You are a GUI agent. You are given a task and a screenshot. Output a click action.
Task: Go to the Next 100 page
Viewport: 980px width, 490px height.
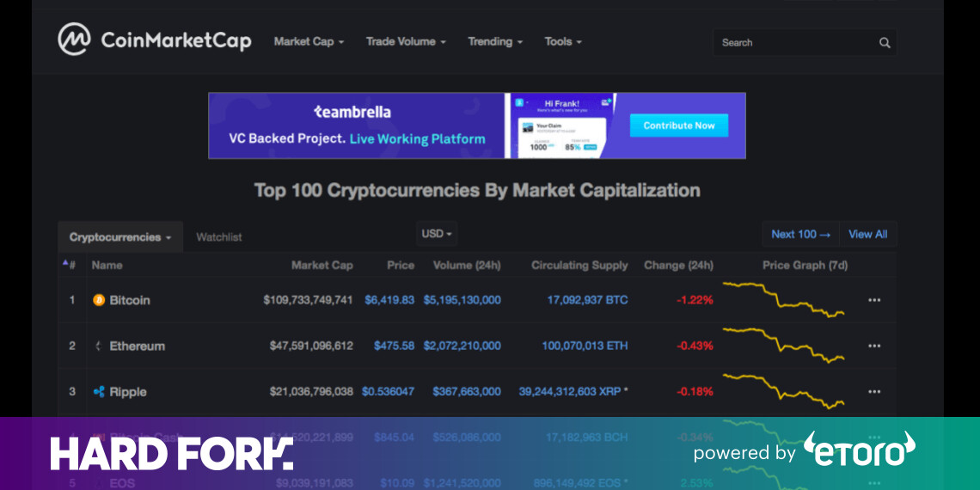pos(800,234)
